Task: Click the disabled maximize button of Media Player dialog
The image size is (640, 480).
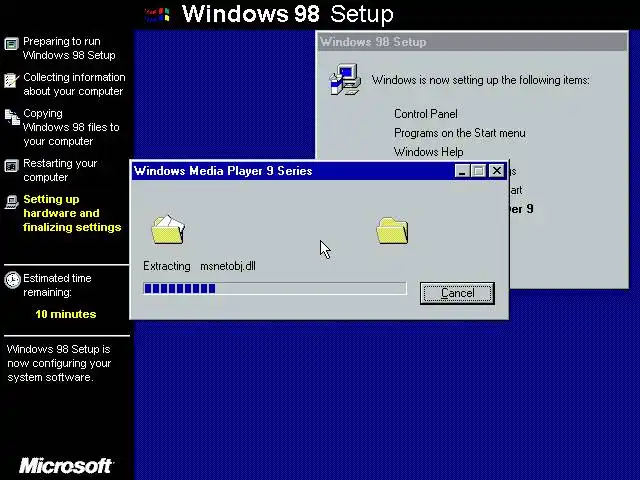Action: 478,171
